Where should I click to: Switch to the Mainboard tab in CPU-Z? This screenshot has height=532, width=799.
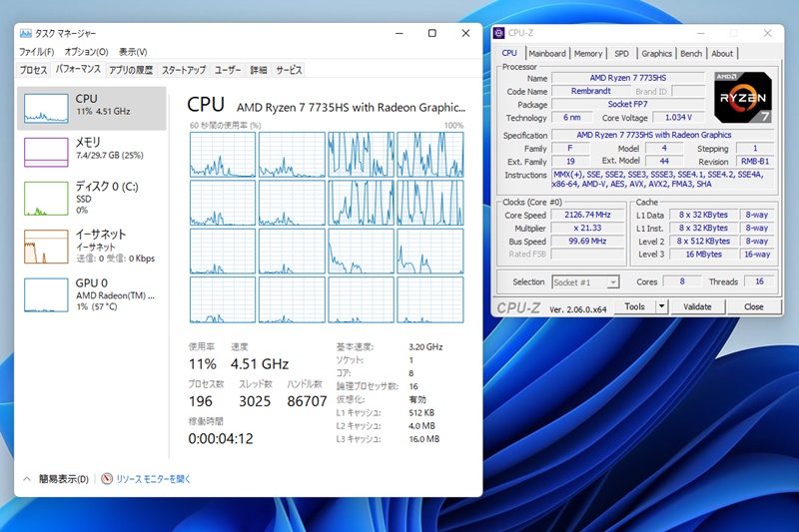coord(546,54)
